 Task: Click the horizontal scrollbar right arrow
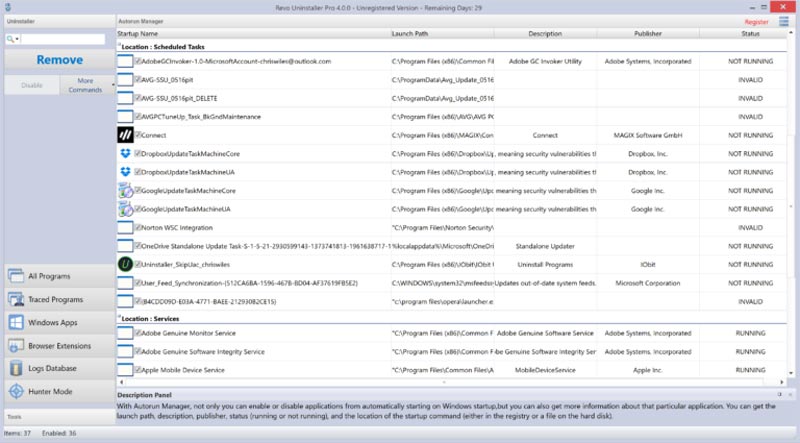point(782,382)
